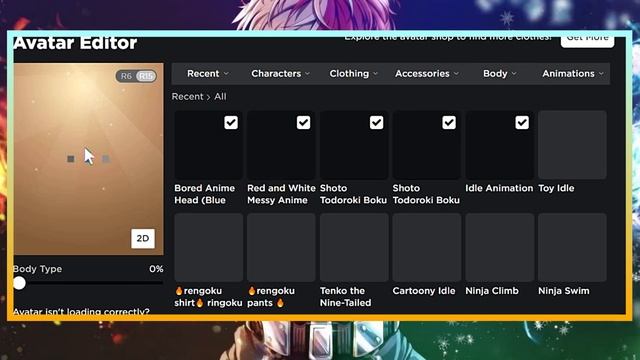Open the Clothing dropdown menu
The height and width of the screenshot is (360, 640).
pos(353,73)
